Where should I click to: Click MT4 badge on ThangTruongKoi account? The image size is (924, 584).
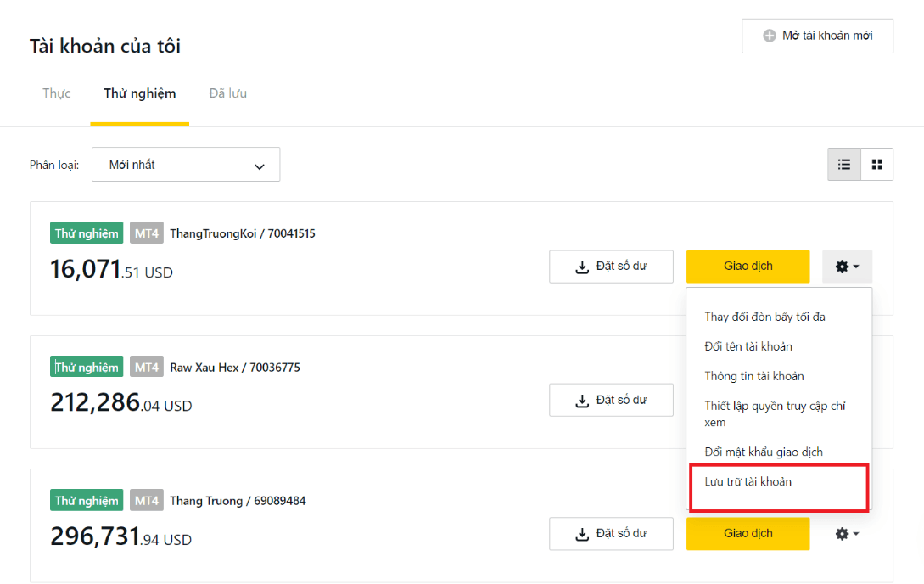click(147, 233)
